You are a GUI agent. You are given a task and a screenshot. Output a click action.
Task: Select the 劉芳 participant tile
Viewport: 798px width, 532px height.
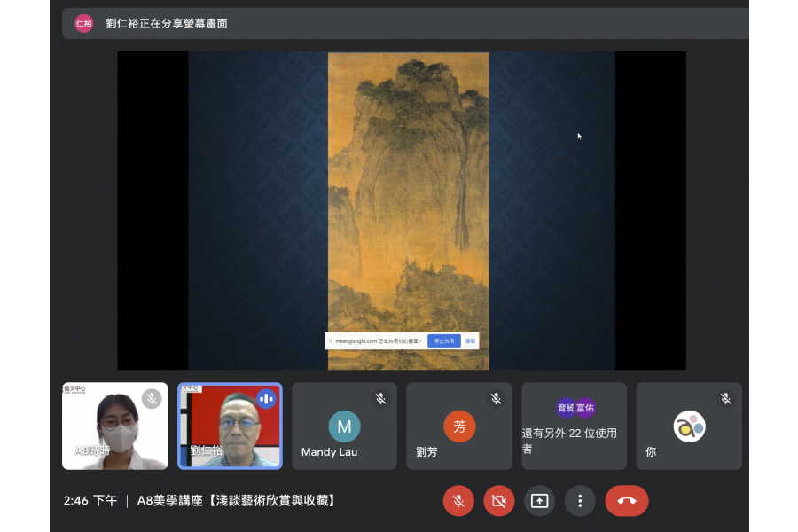tap(459, 426)
